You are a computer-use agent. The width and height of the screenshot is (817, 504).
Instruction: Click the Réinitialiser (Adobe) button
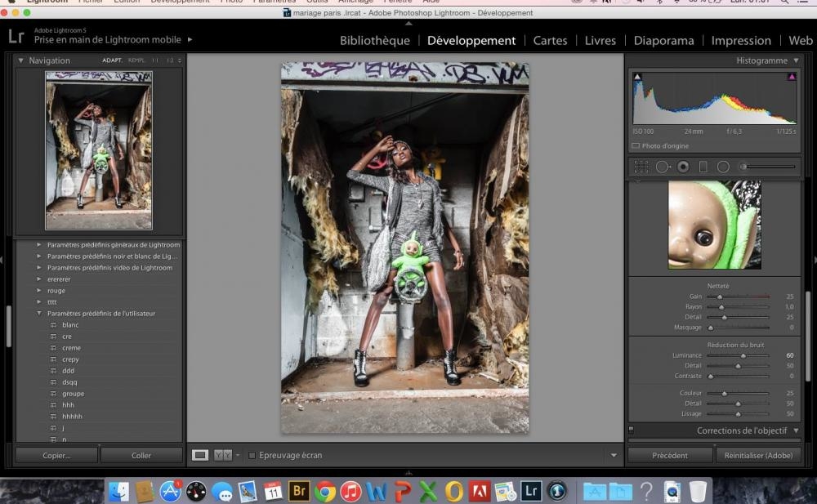point(758,455)
